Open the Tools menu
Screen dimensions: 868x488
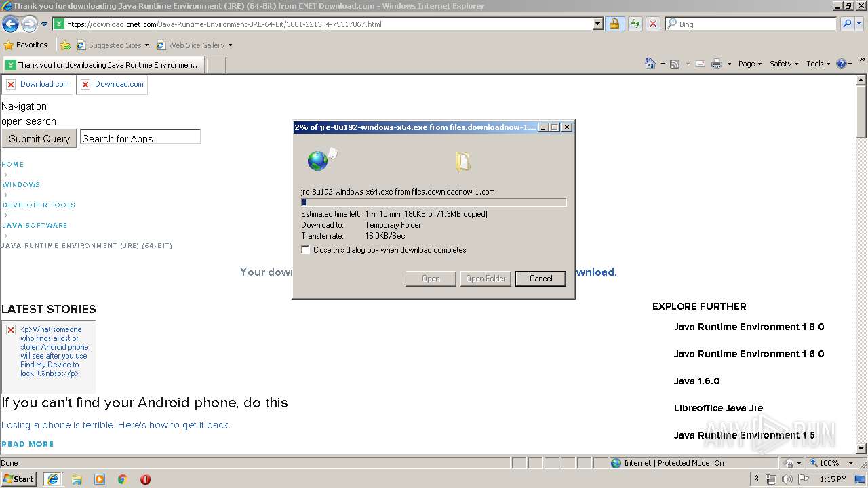pos(818,64)
